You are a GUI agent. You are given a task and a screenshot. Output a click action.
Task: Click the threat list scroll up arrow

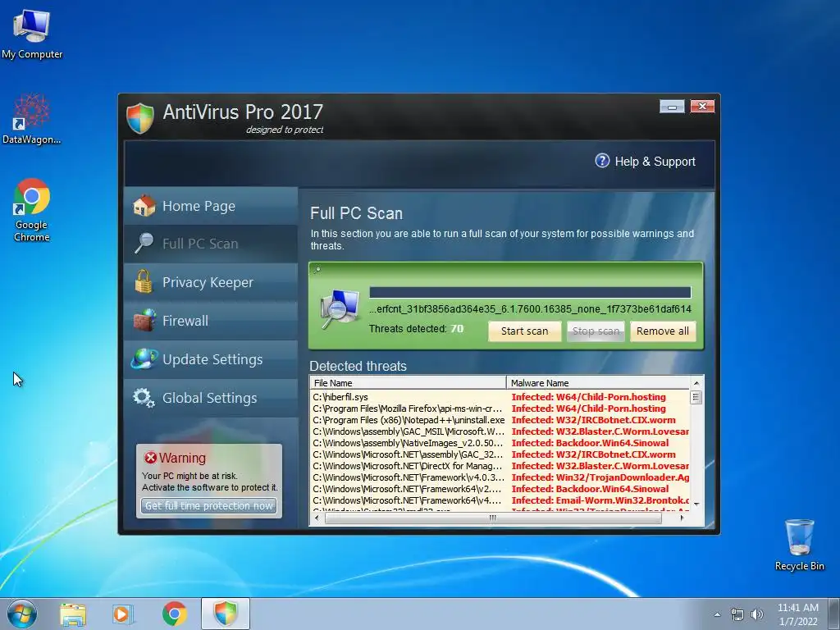pos(696,383)
